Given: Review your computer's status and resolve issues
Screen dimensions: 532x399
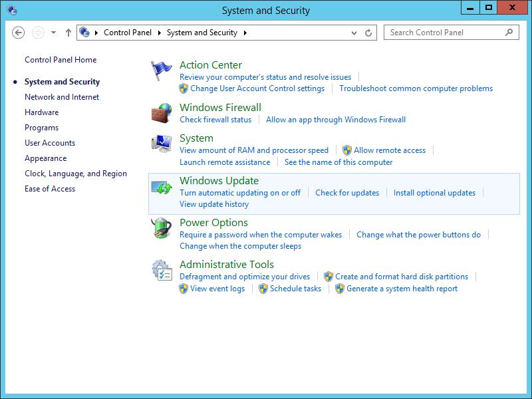Looking at the screenshot, I should [265, 77].
